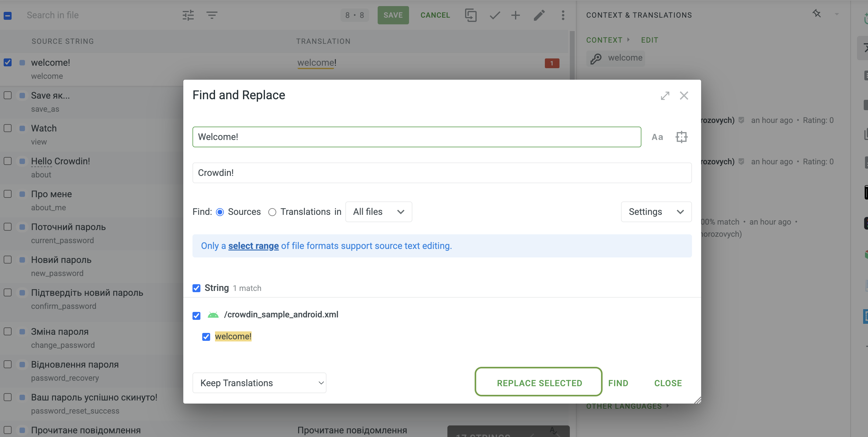Click the 8 • 8 counter badge
868x437 pixels.
(355, 15)
